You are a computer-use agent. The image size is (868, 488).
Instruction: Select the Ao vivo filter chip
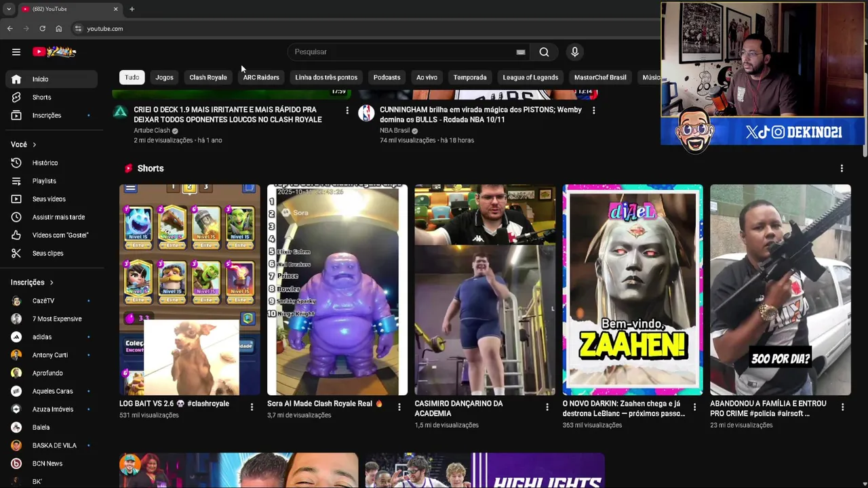click(427, 77)
